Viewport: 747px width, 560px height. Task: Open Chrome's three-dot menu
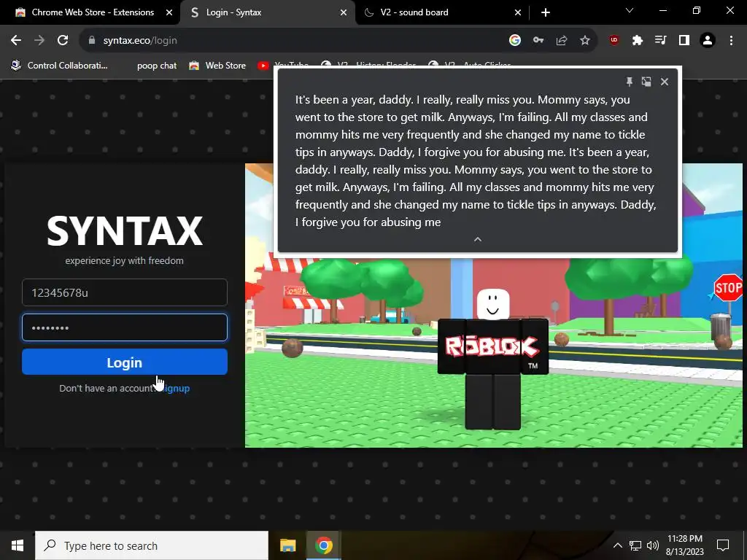[731, 41]
